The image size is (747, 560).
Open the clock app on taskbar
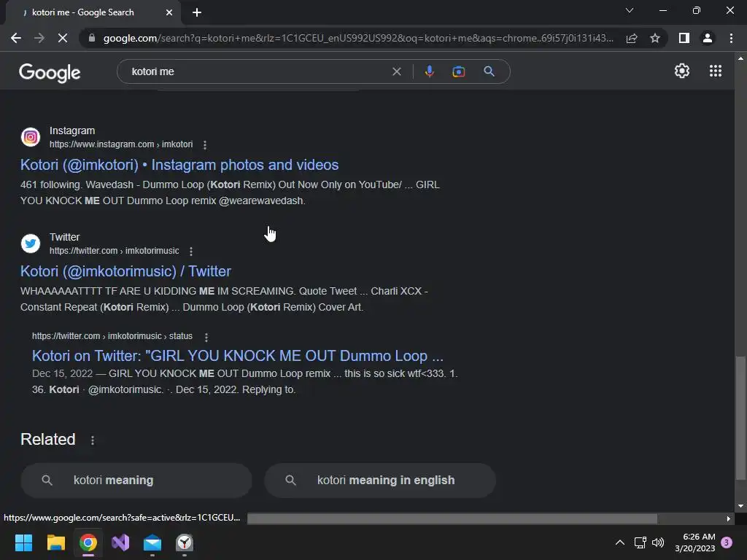185,542
